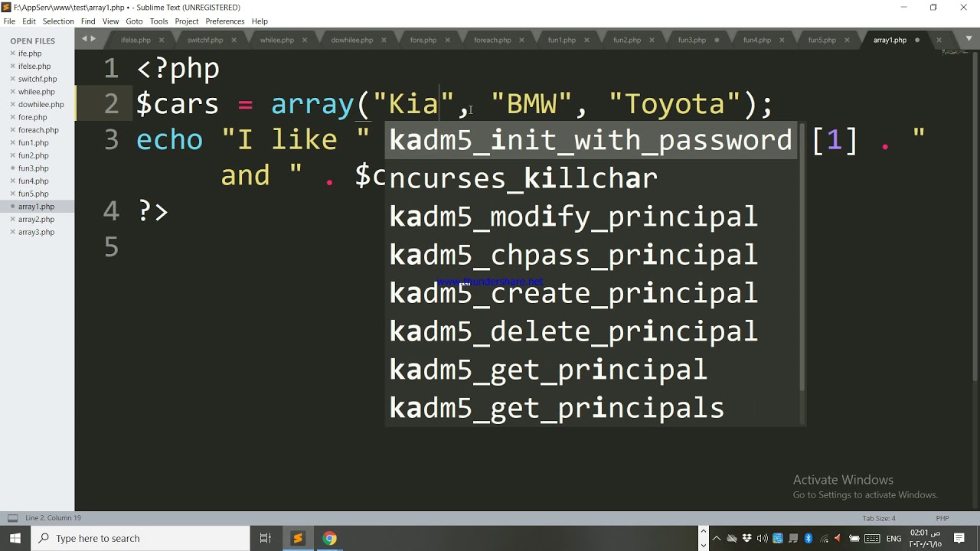Open the notification action center icon
980x551 pixels.
[x=959, y=538]
